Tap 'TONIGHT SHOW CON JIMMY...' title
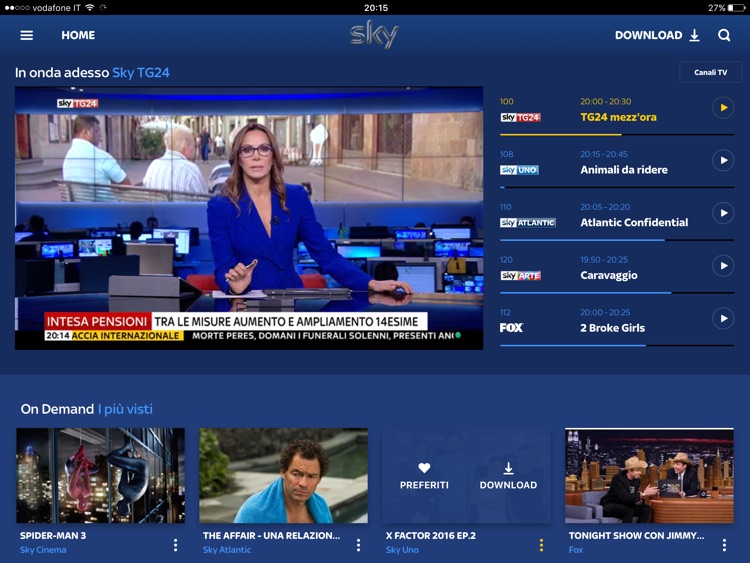Viewport: 750px width, 563px height. point(637,536)
